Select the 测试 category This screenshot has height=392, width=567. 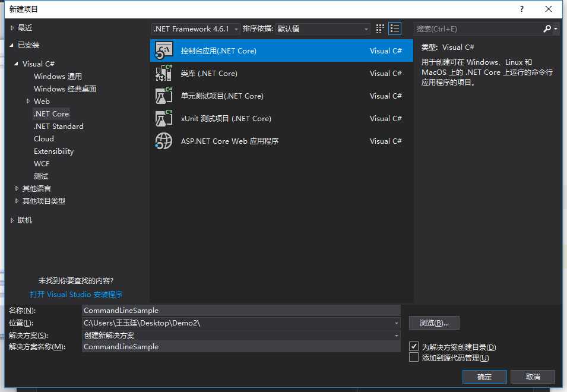[x=41, y=176]
